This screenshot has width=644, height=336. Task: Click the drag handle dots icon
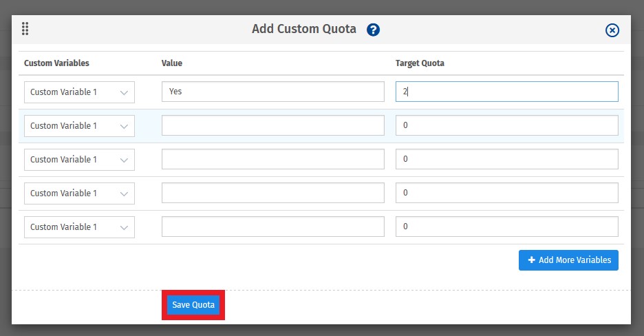point(25,29)
